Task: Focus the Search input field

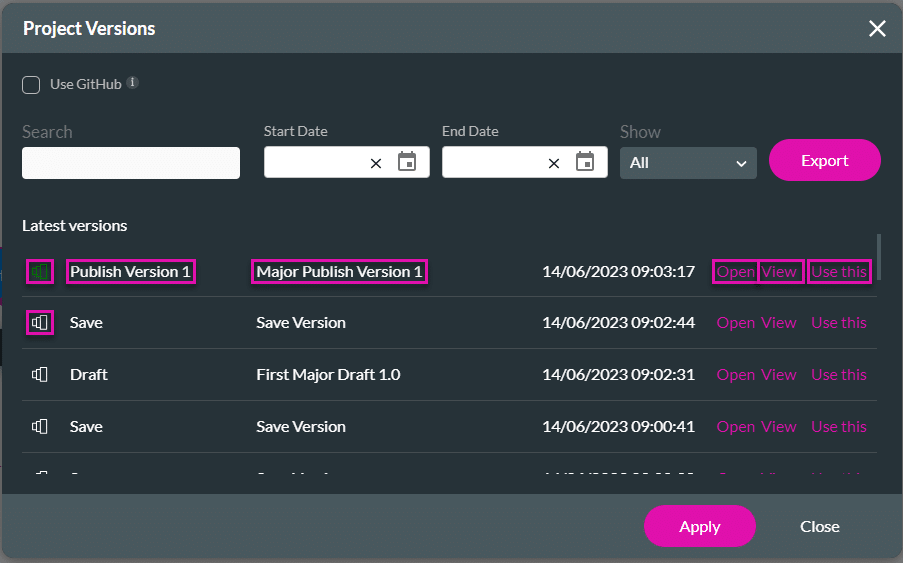Action: tap(131, 163)
